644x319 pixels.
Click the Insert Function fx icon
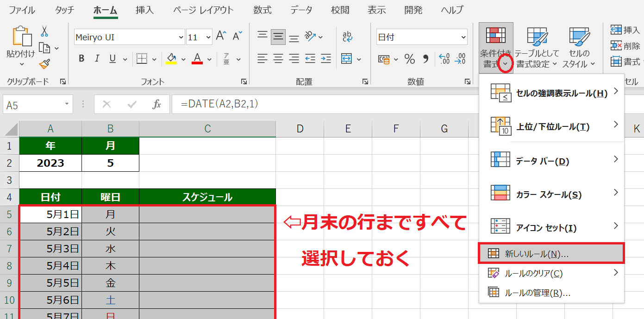point(157,105)
